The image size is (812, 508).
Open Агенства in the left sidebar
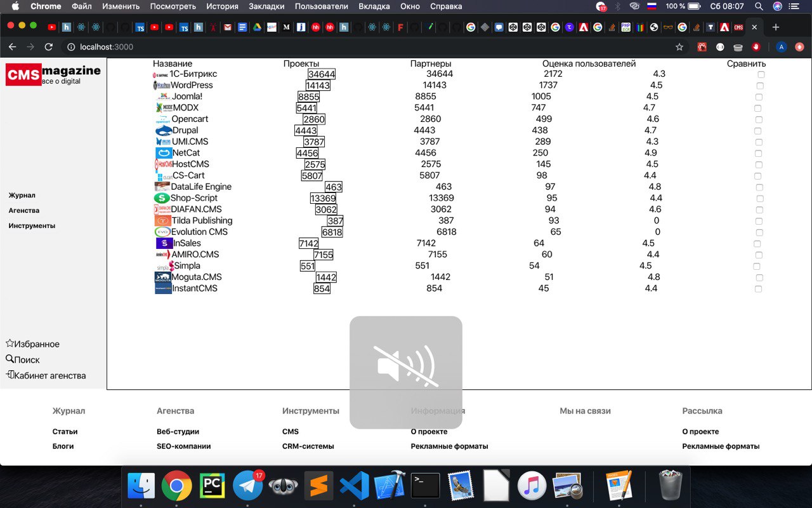(24, 211)
